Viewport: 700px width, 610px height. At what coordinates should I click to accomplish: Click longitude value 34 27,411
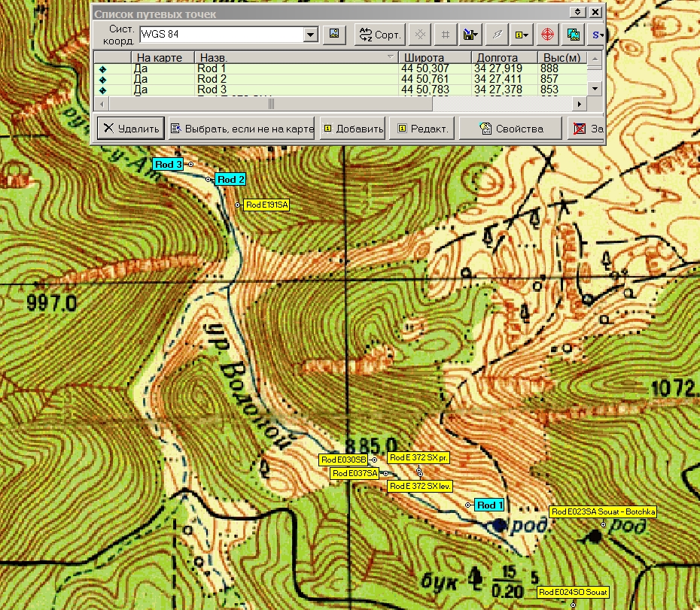tap(498, 80)
